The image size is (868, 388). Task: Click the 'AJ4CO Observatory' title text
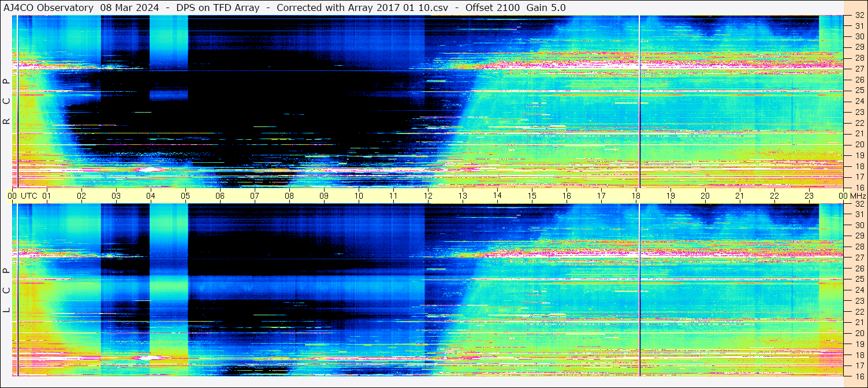[x=49, y=8]
